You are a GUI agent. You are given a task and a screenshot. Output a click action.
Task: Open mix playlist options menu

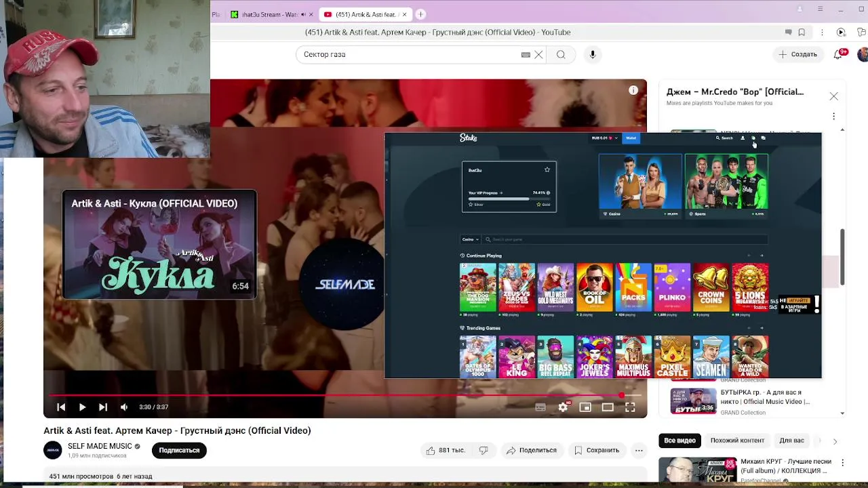(x=833, y=116)
